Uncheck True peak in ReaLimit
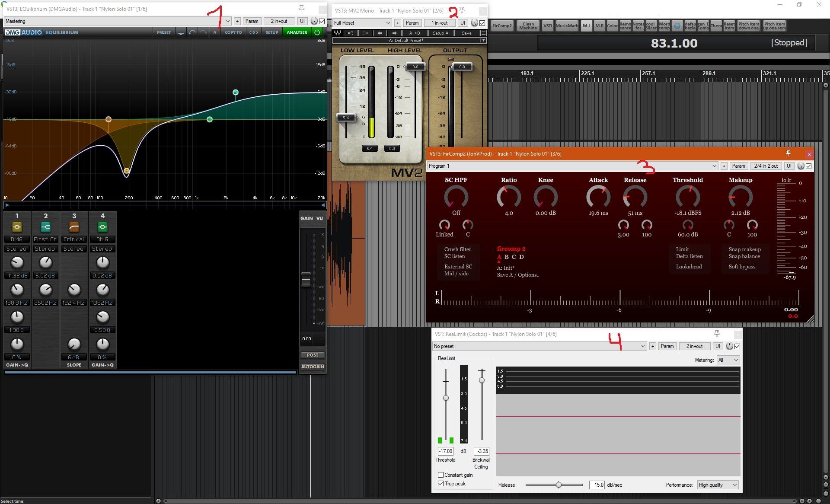The width and height of the screenshot is (830, 504). click(x=441, y=484)
